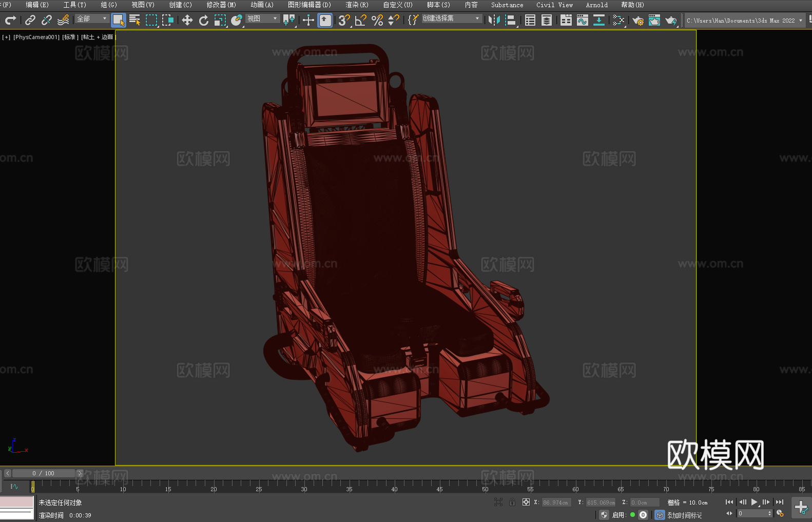
Task: Click the Align tool icon
Action: pos(511,20)
